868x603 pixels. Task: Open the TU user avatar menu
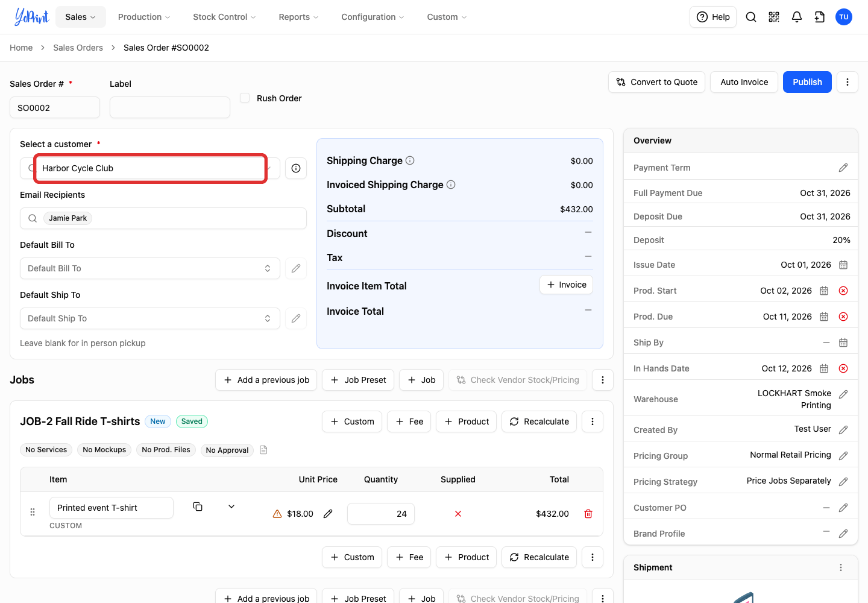844,17
